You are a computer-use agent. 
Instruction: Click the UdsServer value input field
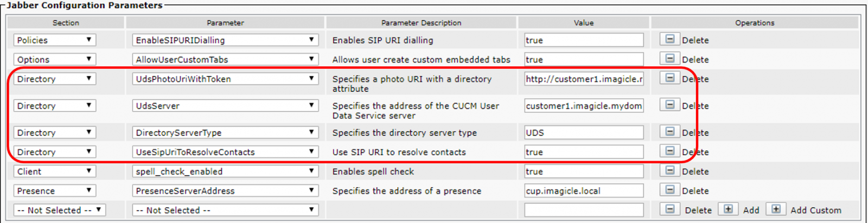pyautogui.click(x=584, y=106)
